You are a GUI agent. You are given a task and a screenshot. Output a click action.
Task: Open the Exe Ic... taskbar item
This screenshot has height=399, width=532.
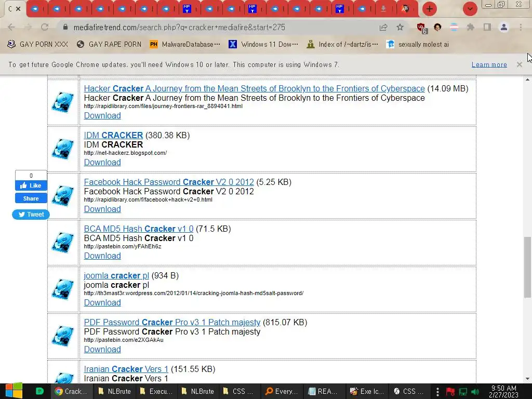click(x=367, y=391)
